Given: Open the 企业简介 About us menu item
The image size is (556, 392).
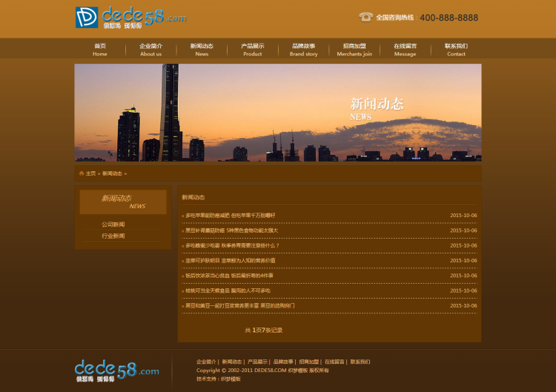Looking at the screenshot, I should (x=150, y=50).
